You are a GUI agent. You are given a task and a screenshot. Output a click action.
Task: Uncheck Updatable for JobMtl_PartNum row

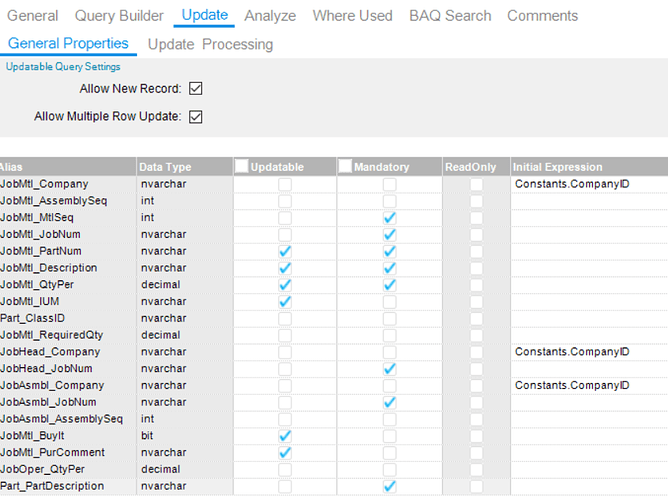click(x=285, y=251)
